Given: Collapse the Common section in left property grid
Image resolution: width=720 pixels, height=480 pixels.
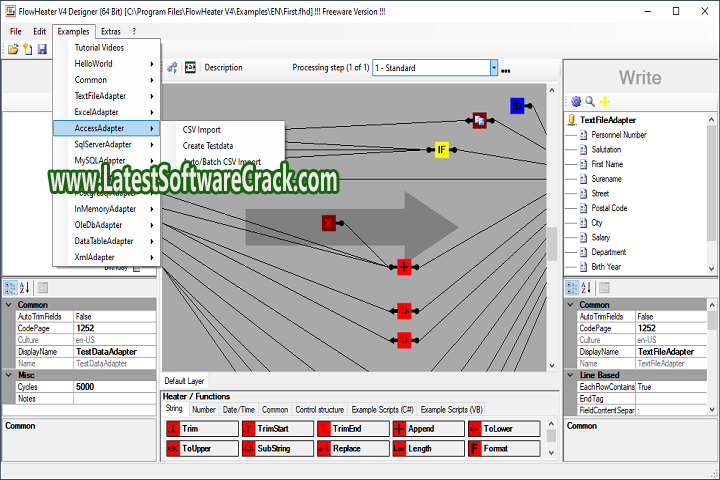Looking at the screenshot, I should tap(10, 304).
